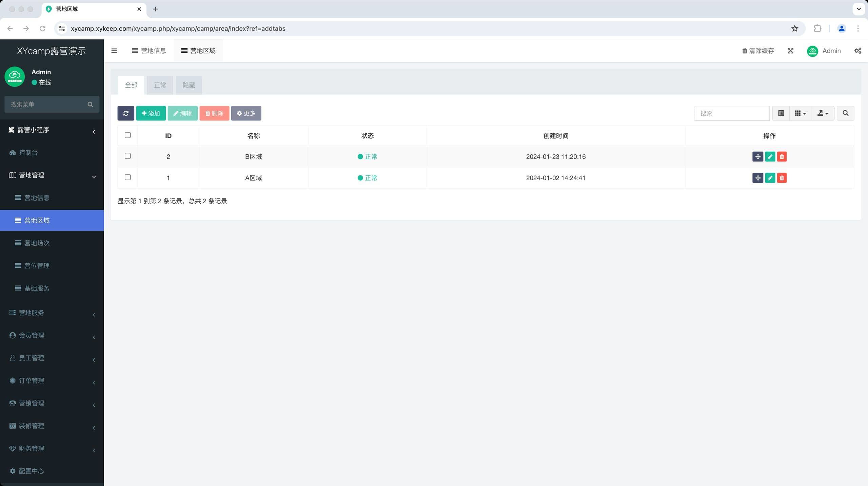Expand the 会员管理 sidebar menu
Image resolution: width=868 pixels, height=486 pixels.
(52, 335)
